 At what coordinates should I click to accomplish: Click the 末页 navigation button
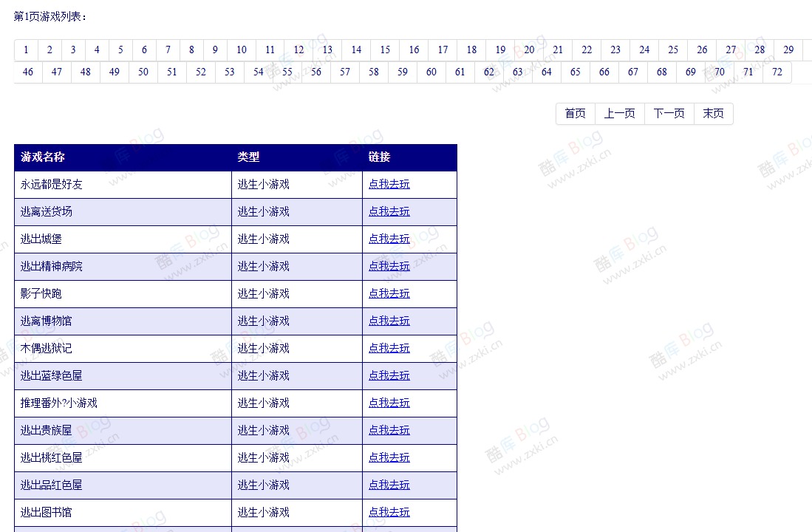click(713, 113)
